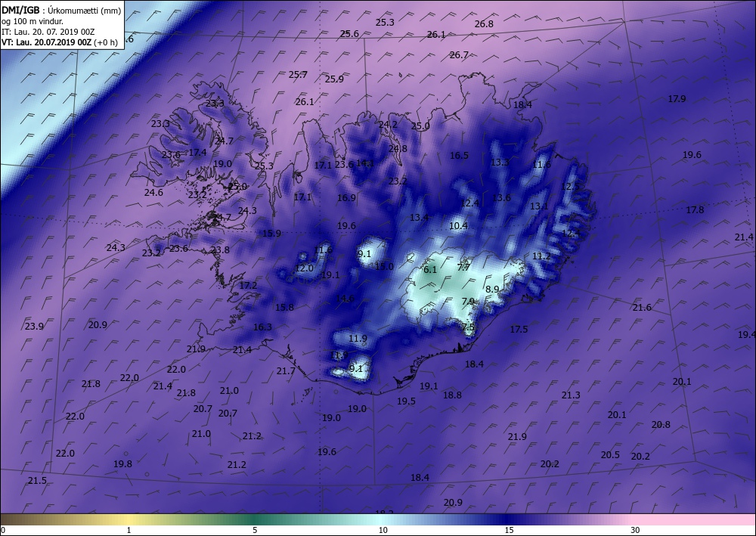Viewport: 756px width, 536px height.
Task: Click the 15.0 value on the map
Action: 384,266
